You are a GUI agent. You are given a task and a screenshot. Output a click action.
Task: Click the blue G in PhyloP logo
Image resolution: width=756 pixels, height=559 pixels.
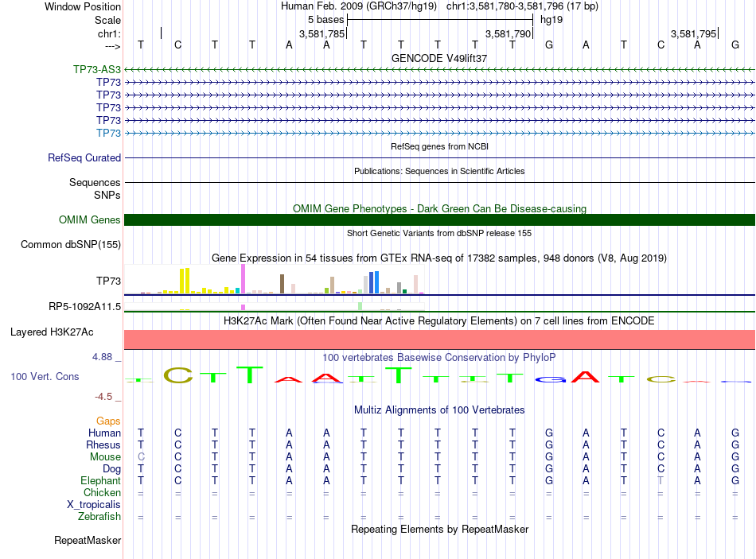coord(550,380)
